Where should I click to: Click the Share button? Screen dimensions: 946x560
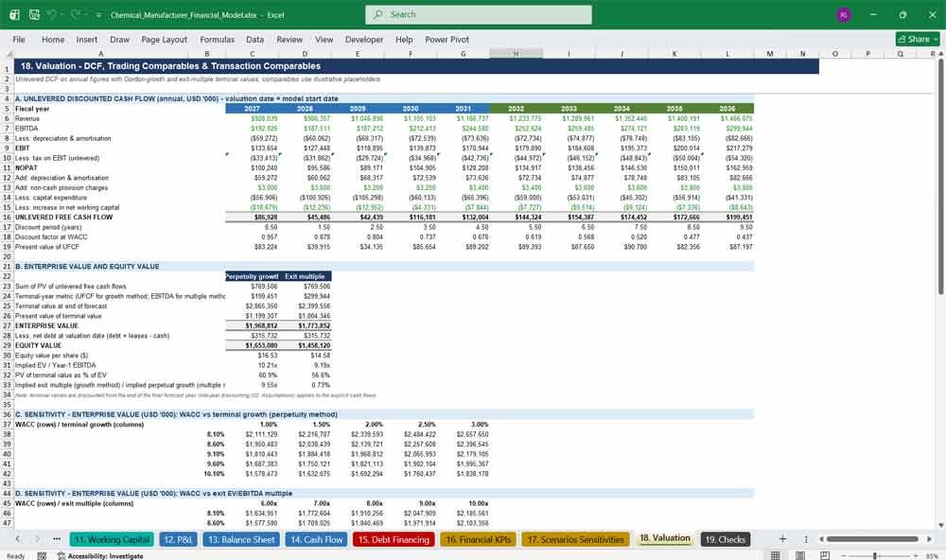pyautogui.click(x=918, y=39)
